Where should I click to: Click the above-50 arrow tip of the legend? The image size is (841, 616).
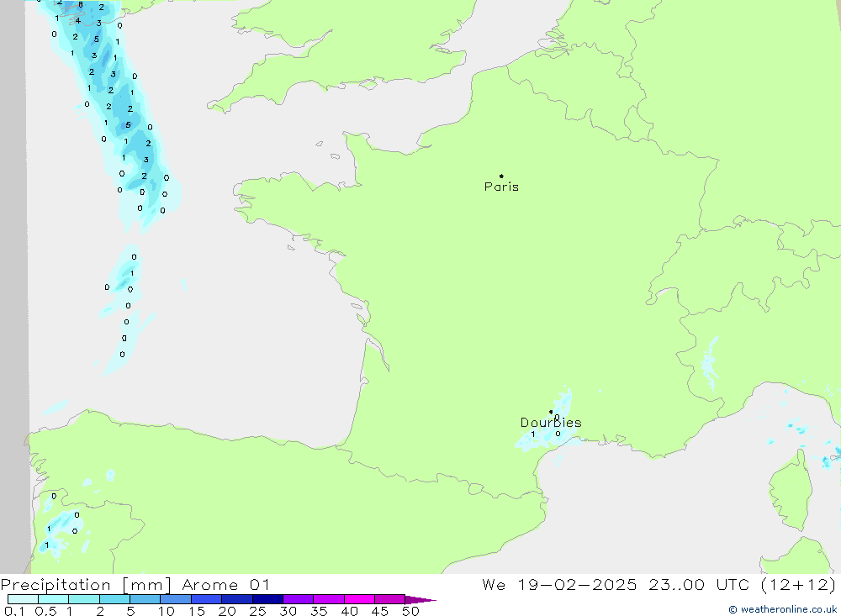coord(420,599)
